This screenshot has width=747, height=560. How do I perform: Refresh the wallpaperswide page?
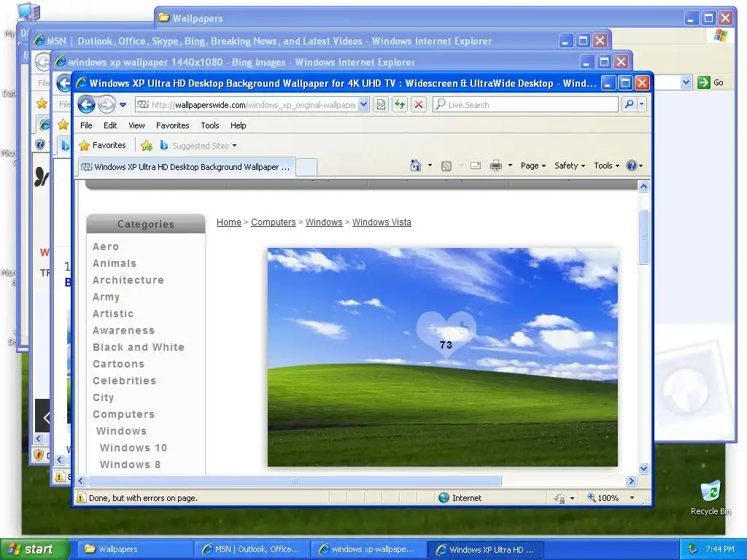(x=400, y=105)
